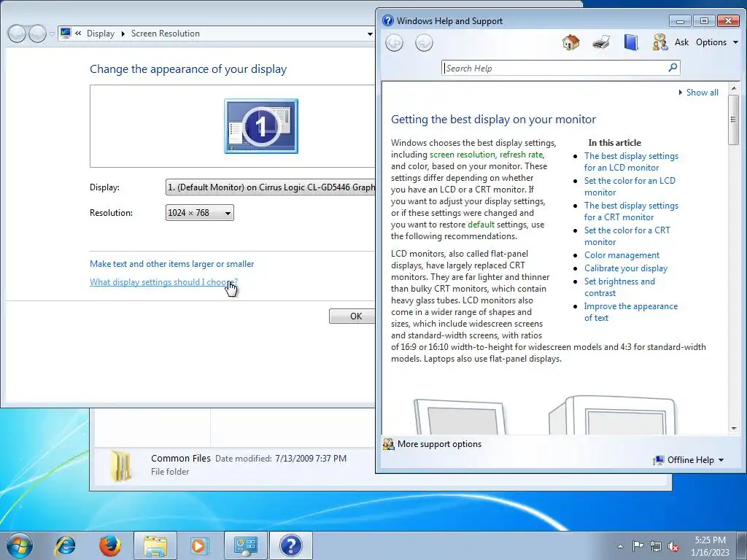Launch Internet Explorer from taskbar
747x560 pixels.
[65, 545]
